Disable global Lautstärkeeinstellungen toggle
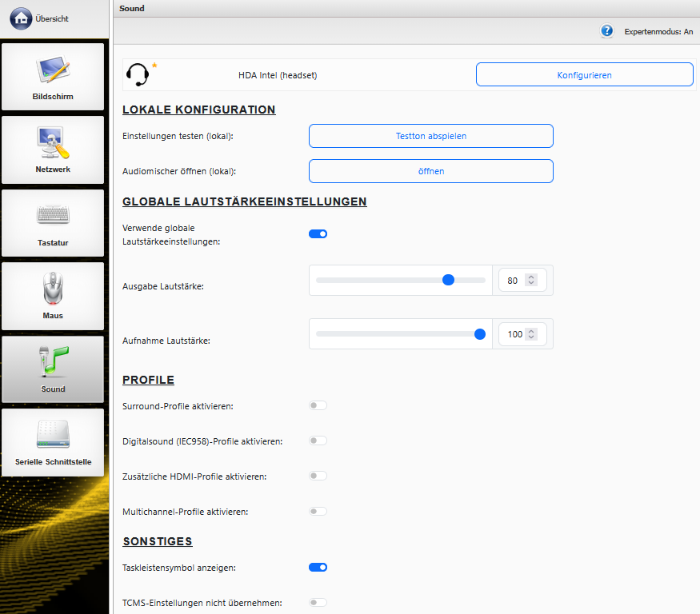Image resolution: width=700 pixels, height=614 pixels. pos(318,234)
